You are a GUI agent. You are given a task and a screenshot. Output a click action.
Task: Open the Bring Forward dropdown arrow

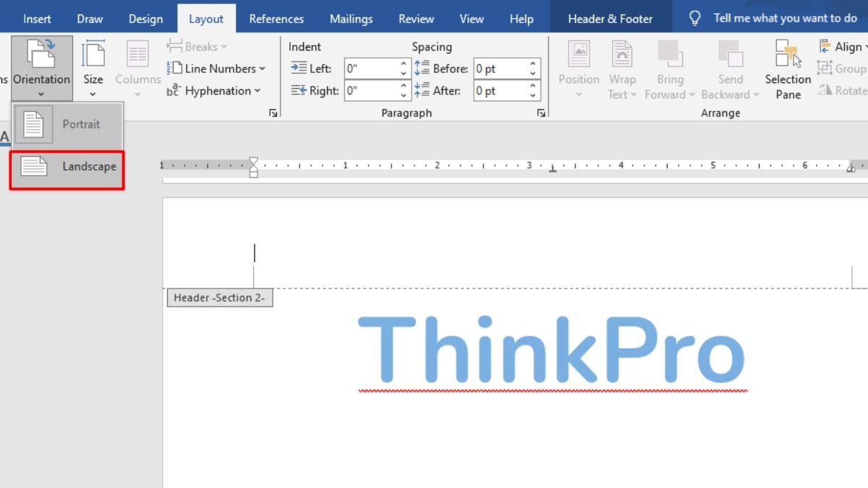pyautogui.click(x=692, y=95)
